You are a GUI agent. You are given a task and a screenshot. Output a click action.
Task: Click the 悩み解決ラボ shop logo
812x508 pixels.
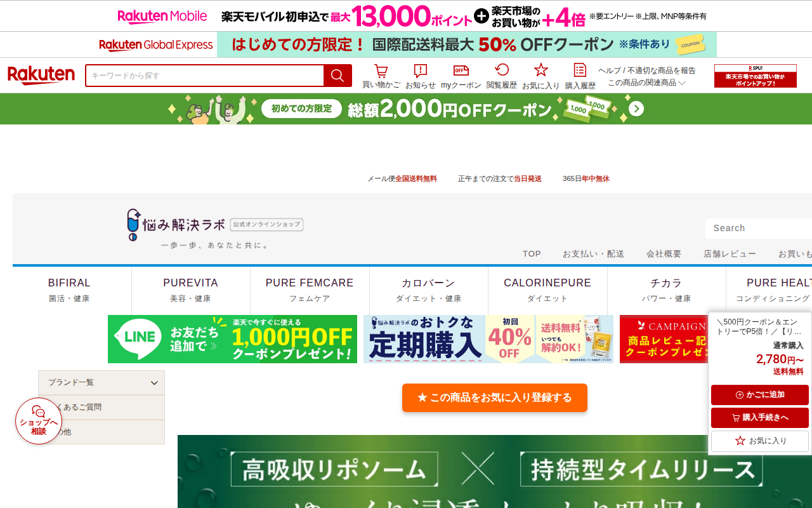click(215, 229)
